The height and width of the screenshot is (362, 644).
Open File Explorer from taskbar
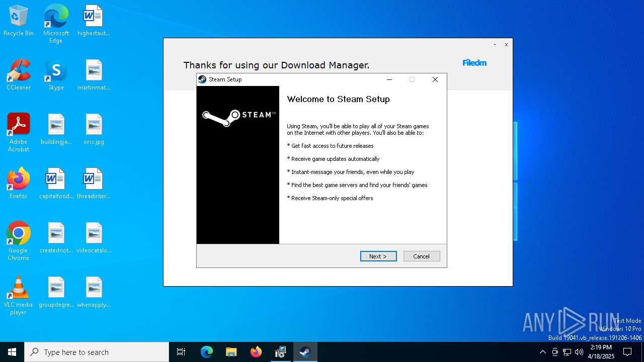[x=231, y=352]
